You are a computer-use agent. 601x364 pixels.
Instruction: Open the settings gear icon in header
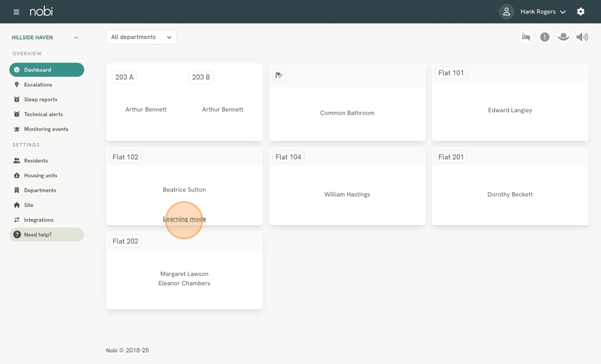(x=581, y=11)
